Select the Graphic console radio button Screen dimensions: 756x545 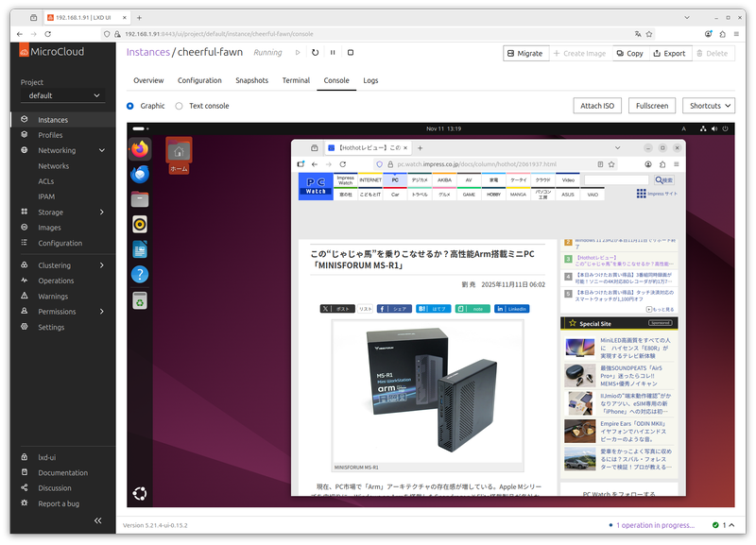coord(129,107)
